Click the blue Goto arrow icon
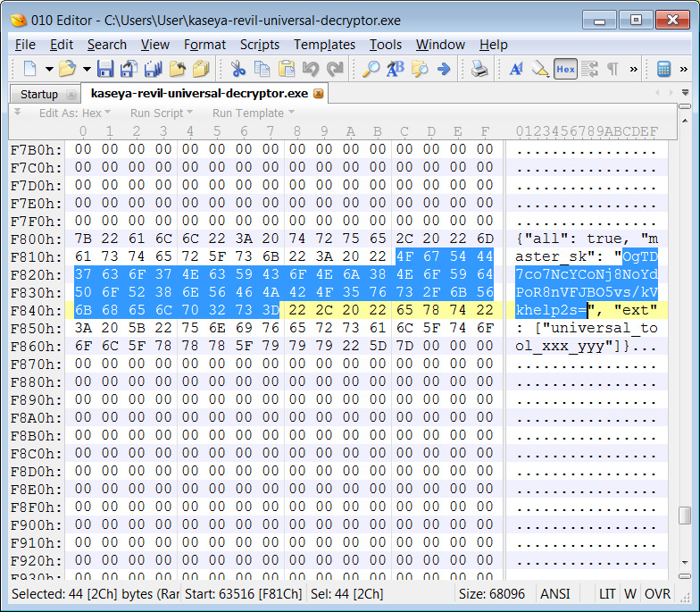This screenshot has height=612, width=700. pos(444,69)
